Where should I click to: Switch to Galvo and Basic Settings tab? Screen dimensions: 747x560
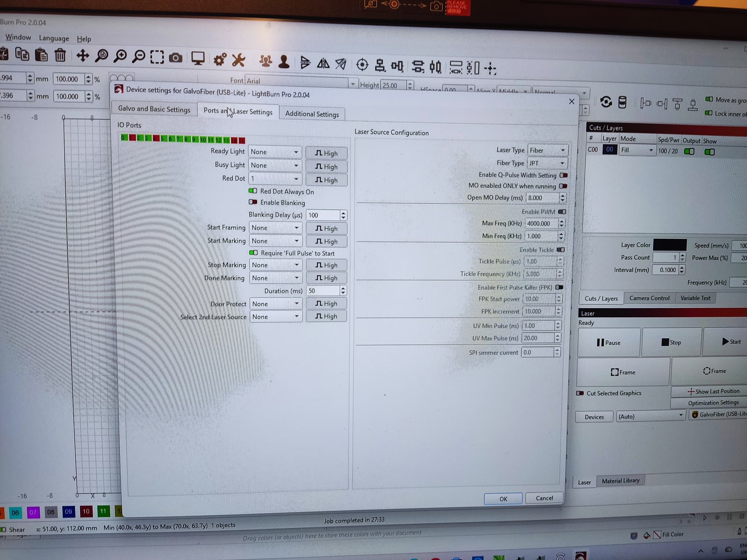(x=154, y=109)
